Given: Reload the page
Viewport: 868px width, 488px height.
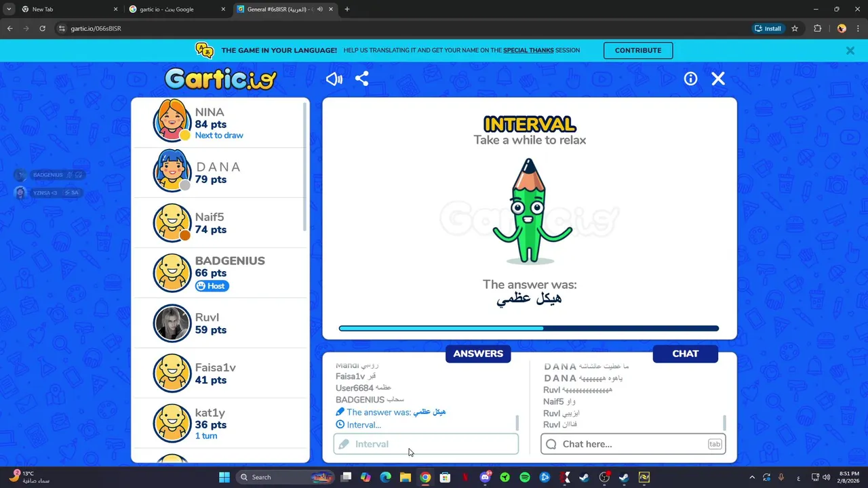Looking at the screenshot, I should pyautogui.click(x=42, y=28).
